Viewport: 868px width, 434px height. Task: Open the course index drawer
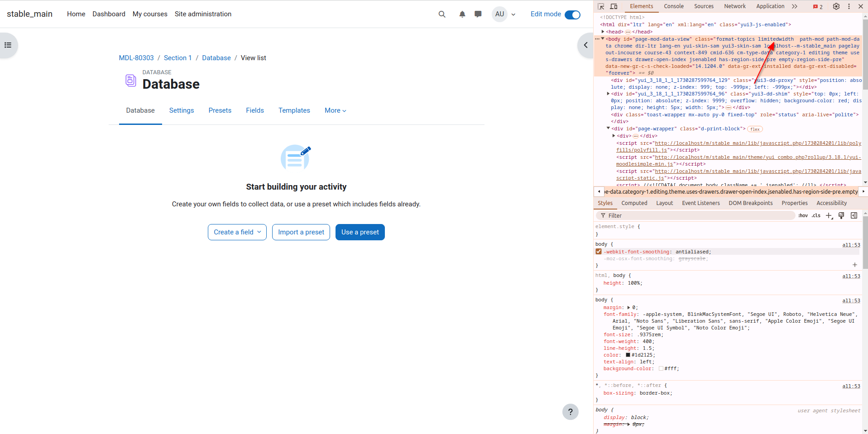(x=8, y=45)
